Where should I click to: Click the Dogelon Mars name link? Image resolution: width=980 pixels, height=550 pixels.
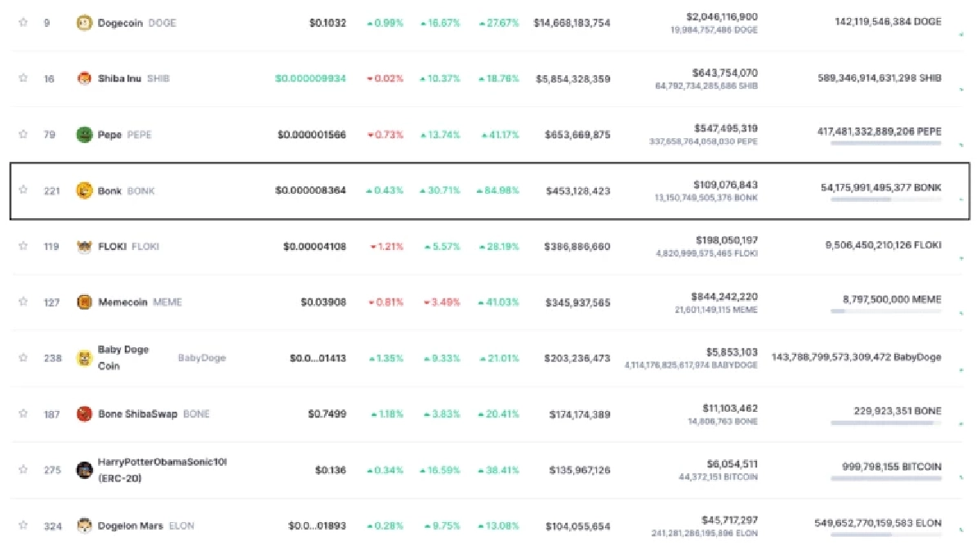pyautogui.click(x=130, y=525)
